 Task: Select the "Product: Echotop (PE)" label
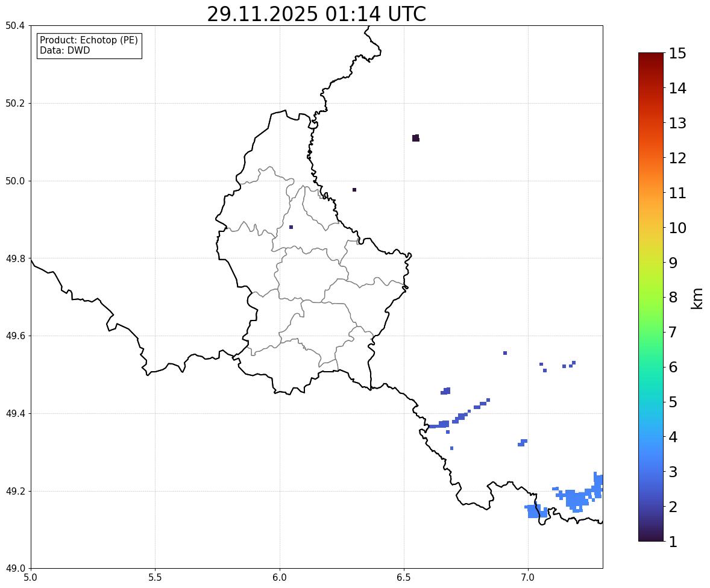[x=89, y=40]
